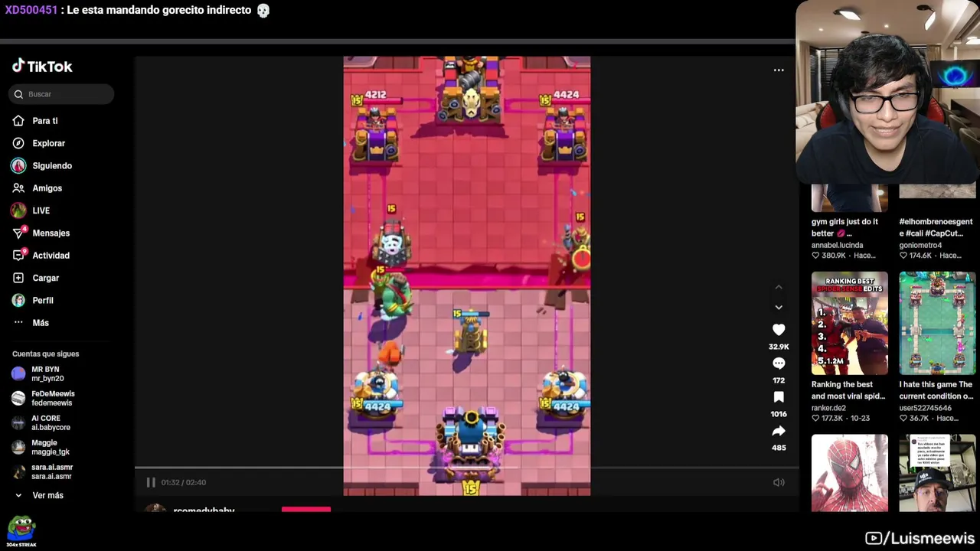Open MR BYN followed account
The width and height of the screenshot is (980, 551).
[x=46, y=373]
